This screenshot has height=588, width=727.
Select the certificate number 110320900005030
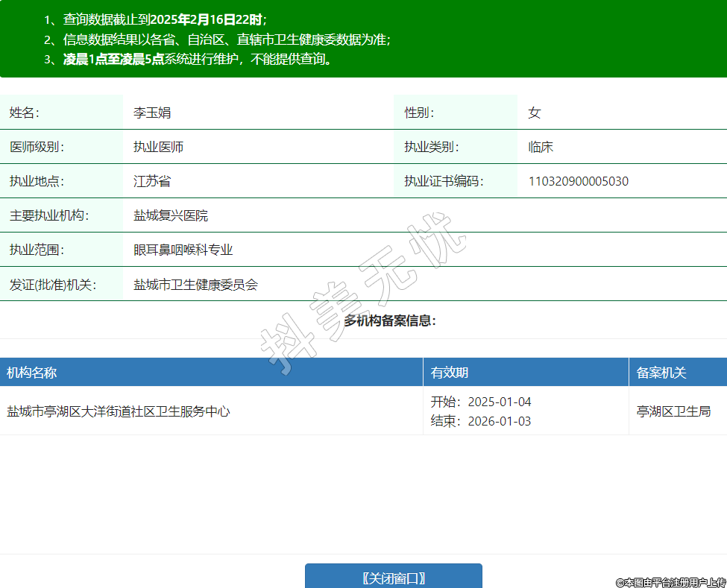coord(578,181)
